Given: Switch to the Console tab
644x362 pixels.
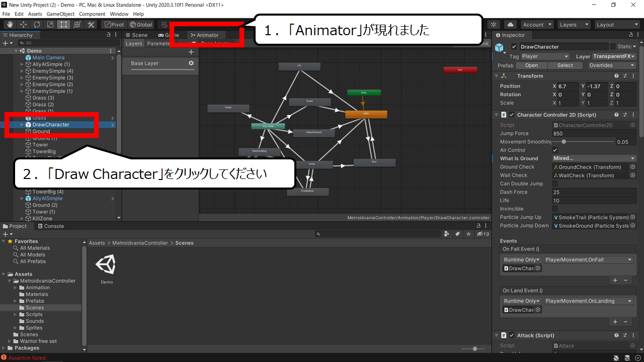Looking at the screenshot, I should [x=50, y=226].
